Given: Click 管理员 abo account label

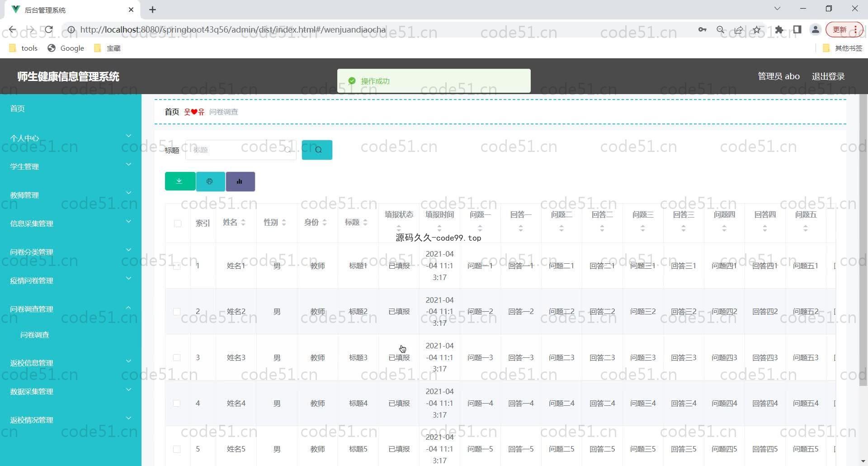Looking at the screenshot, I should (778, 76).
